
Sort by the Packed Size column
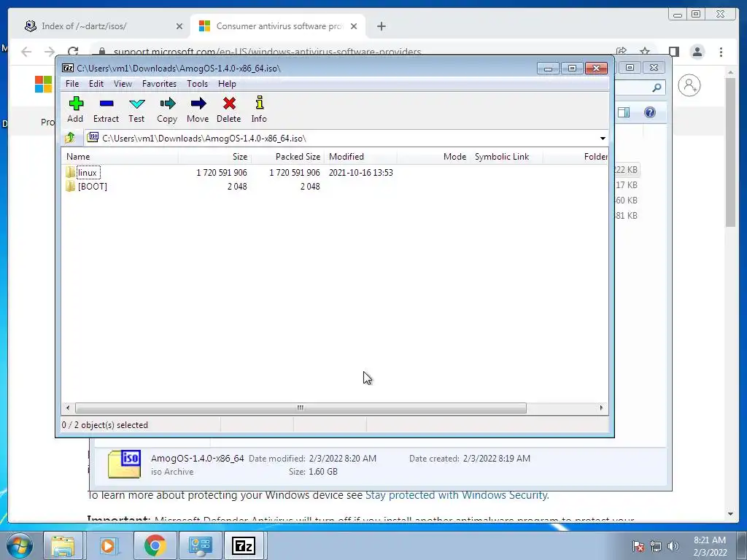287,157
